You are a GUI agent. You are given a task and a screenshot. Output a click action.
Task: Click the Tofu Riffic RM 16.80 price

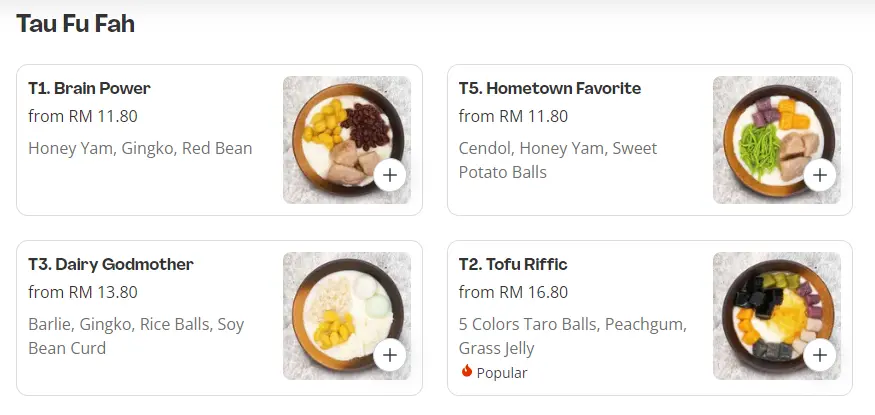tap(513, 292)
